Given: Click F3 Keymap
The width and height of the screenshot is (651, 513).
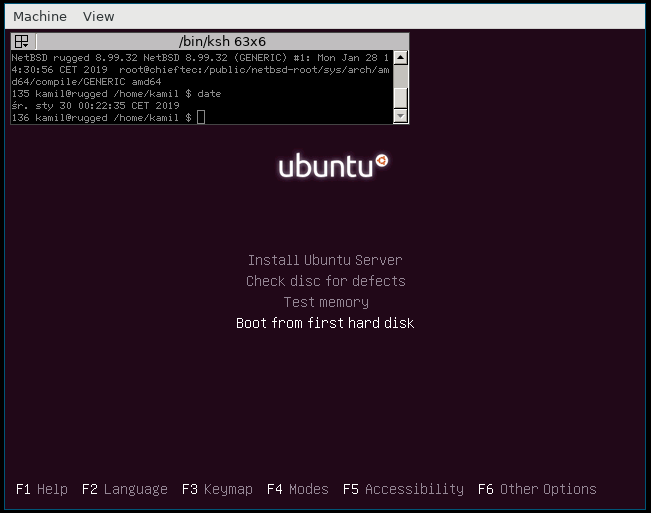Looking at the screenshot, I should [x=217, y=489].
